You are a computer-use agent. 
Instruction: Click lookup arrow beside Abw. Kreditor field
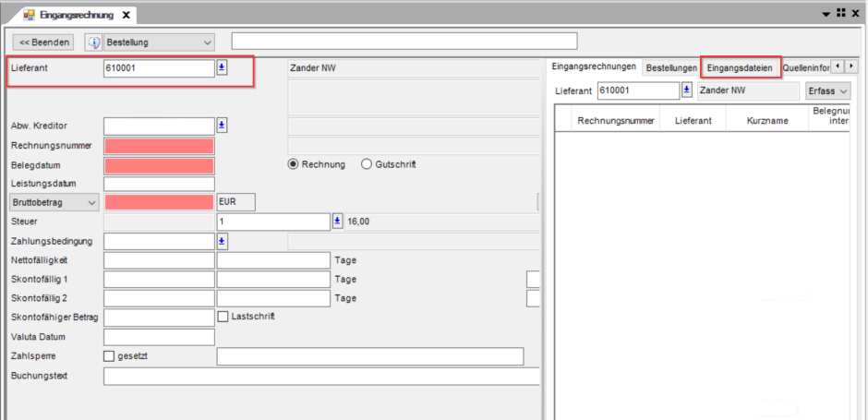222,126
